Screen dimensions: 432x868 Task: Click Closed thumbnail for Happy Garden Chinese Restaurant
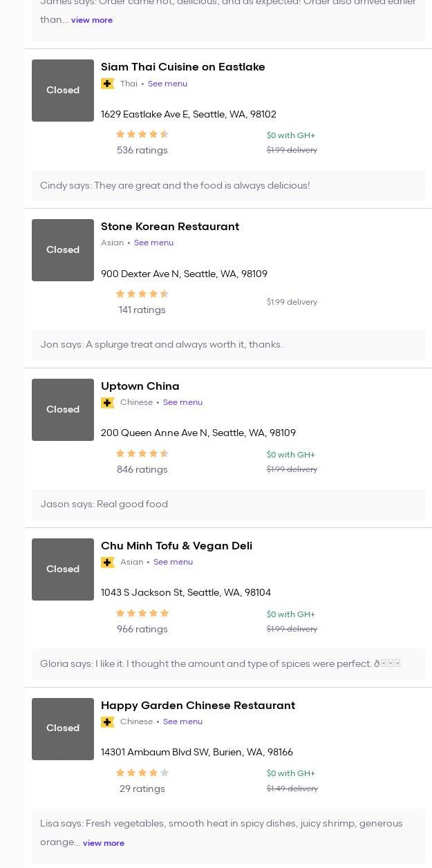[63, 729]
